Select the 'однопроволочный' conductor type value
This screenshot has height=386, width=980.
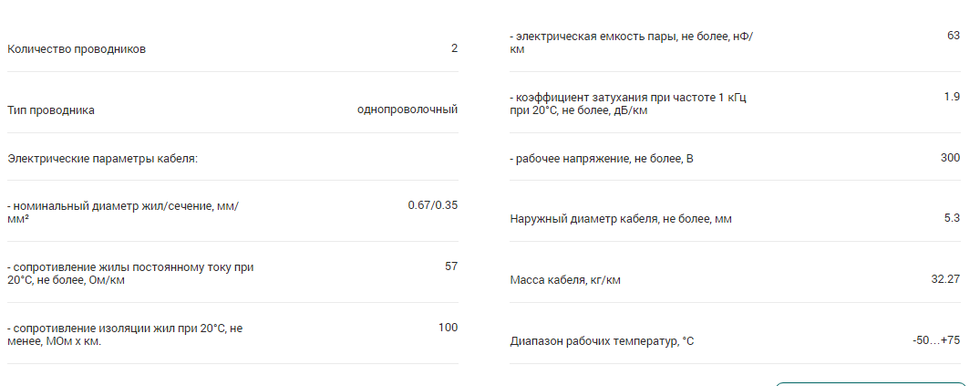click(407, 110)
